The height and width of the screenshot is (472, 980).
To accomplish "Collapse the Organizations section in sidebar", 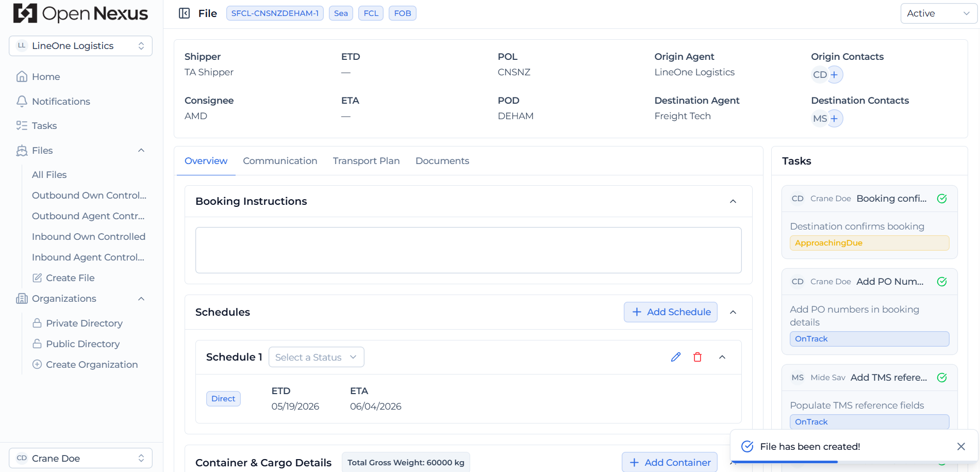I will pyautogui.click(x=141, y=299).
